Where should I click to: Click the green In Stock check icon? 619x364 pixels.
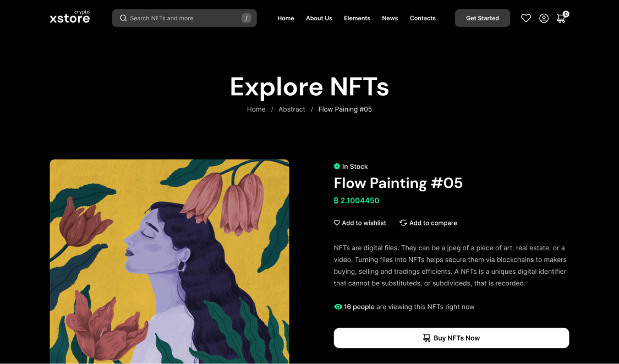(337, 166)
